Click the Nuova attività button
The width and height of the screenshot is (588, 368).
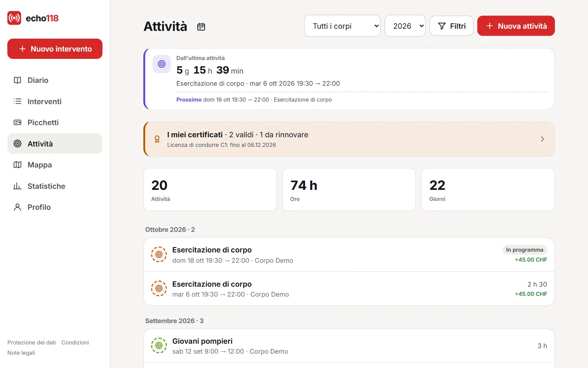click(x=516, y=26)
